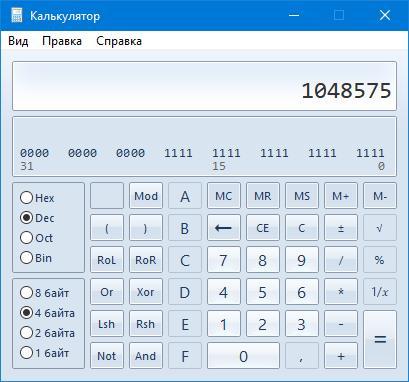
Task: Click the result display showing 1048575
Action: (204, 86)
